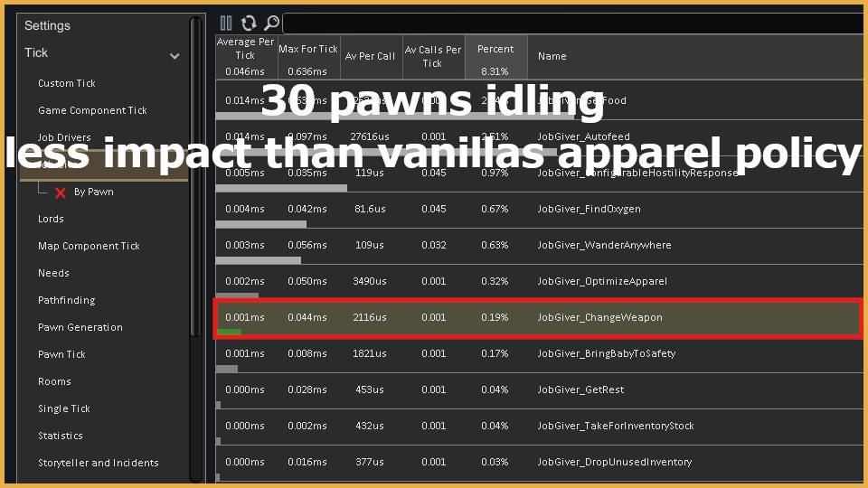The width and height of the screenshot is (868, 488).
Task: Select Job Drivers in the sidebar
Action: click(x=64, y=137)
